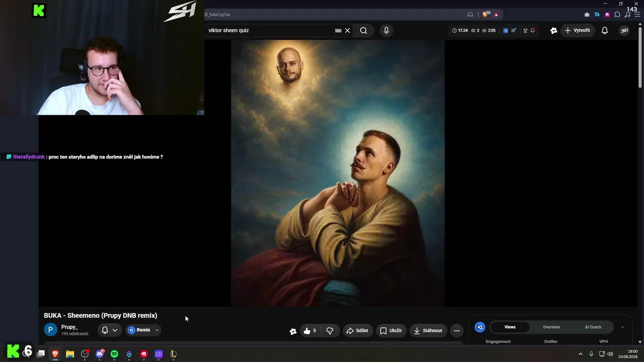This screenshot has height=362, width=644.
Task: Open File Explorer from the taskbar
Action: [x=70, y=354]
